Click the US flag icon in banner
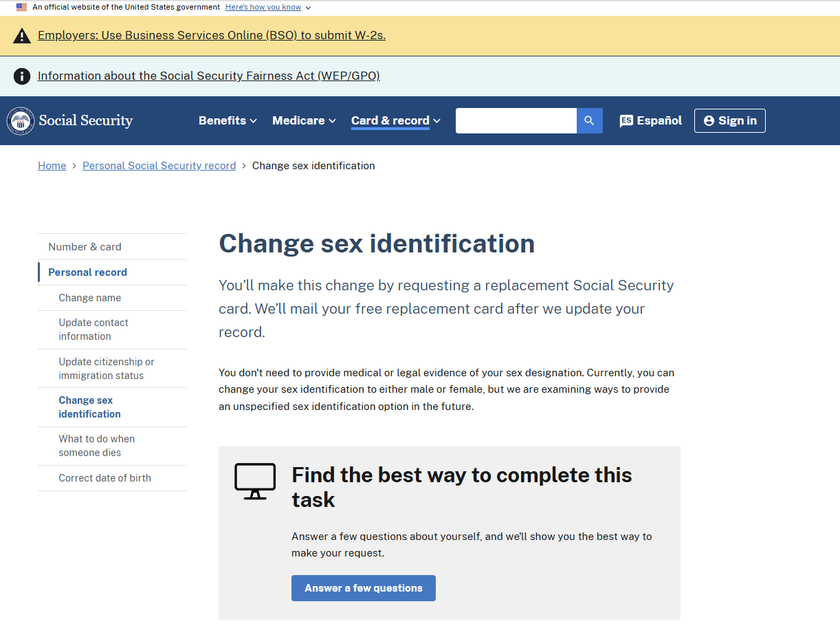This screenshot has height=637, width=840. (x=22, y=7)
